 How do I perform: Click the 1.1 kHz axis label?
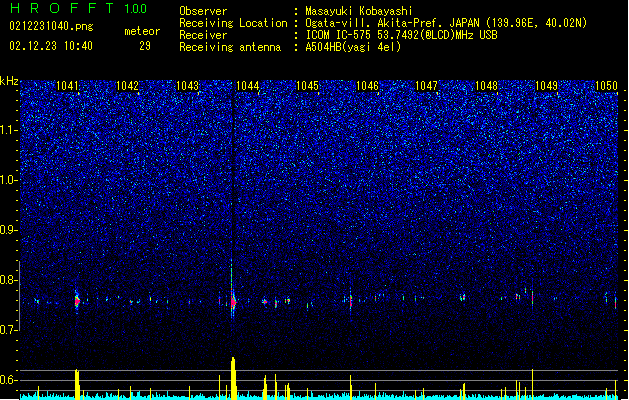9,130
